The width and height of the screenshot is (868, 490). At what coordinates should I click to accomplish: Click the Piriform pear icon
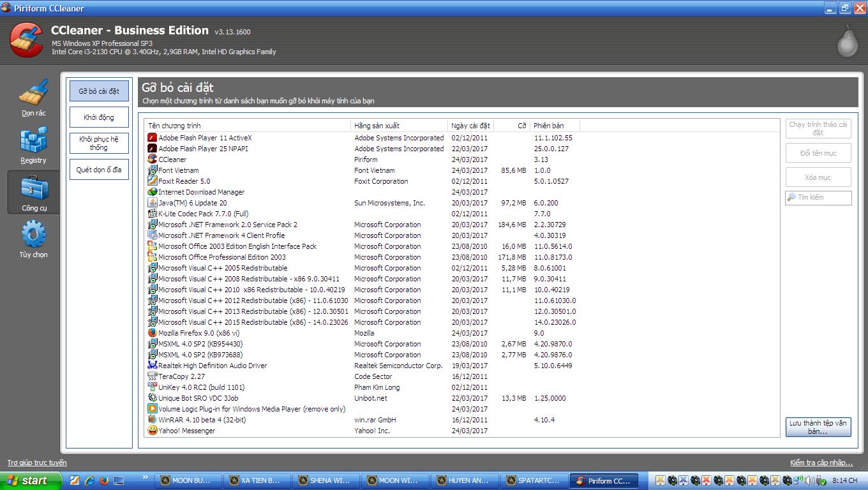[847, 40]
